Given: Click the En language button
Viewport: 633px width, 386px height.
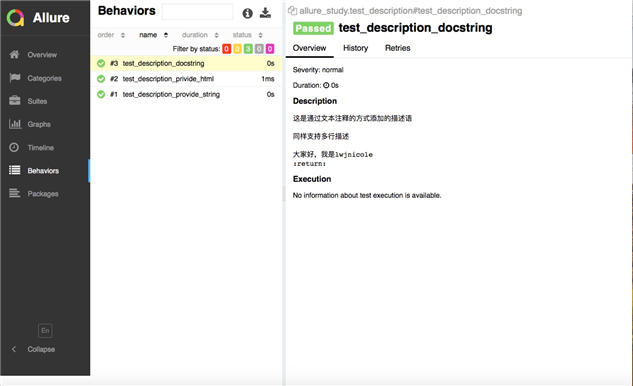Looking at the screenshot, I should pos(45,330).
